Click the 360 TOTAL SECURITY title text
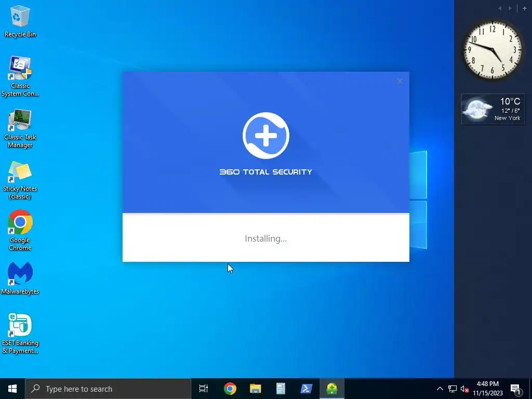 tap(265, 172)
